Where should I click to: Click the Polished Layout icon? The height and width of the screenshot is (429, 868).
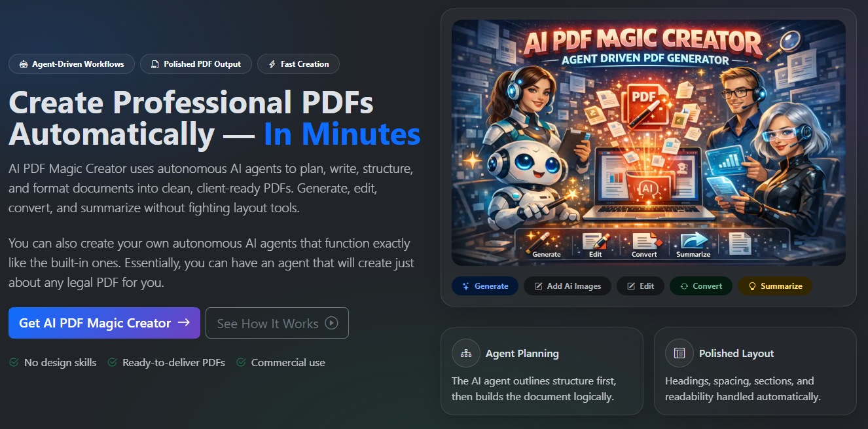coord(679,353)
